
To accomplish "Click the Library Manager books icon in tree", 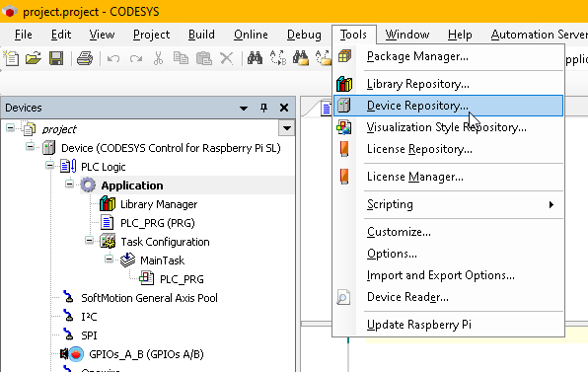I will click(x=108, y=204).
